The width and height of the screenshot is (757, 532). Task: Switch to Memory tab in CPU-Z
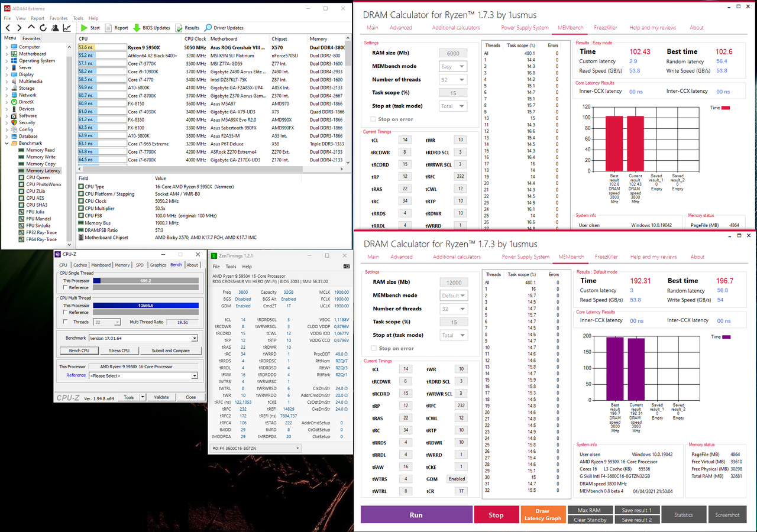pyautogui.click(x=122, y=265)
